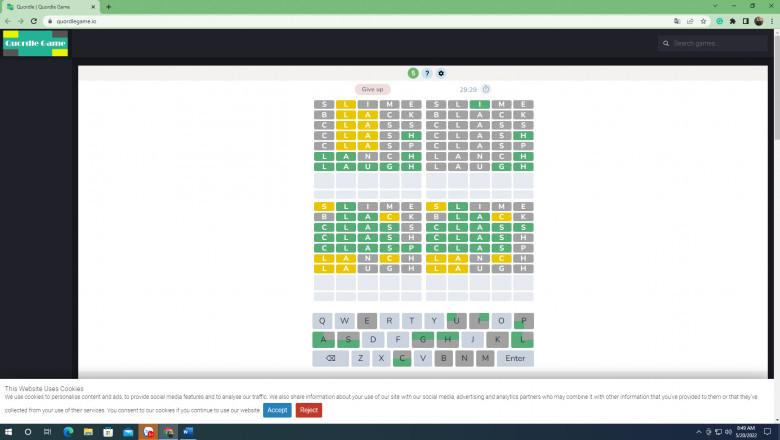
Task: Click the green game mode circle icon
Action: tap(413, 73)
